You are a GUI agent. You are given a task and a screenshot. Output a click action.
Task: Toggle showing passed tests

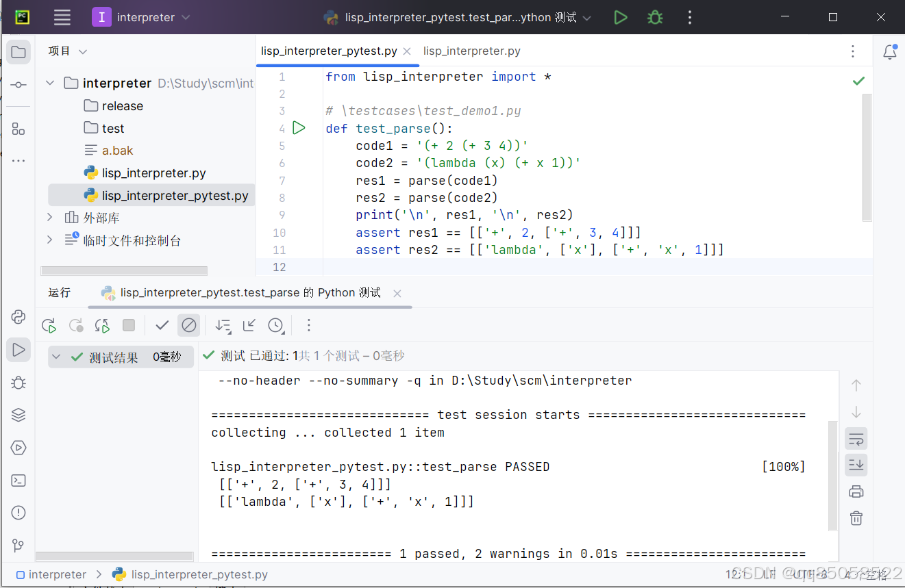tap(162, 325)
